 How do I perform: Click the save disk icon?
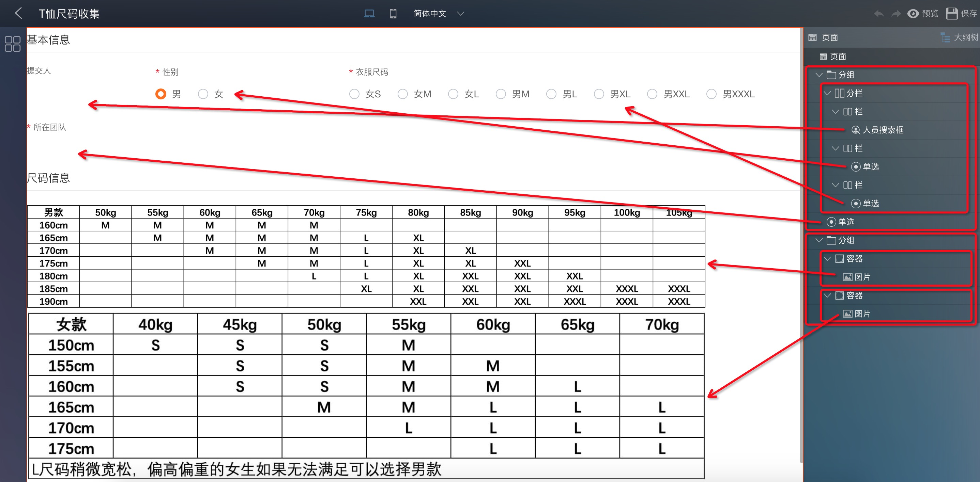coord(951,14)
